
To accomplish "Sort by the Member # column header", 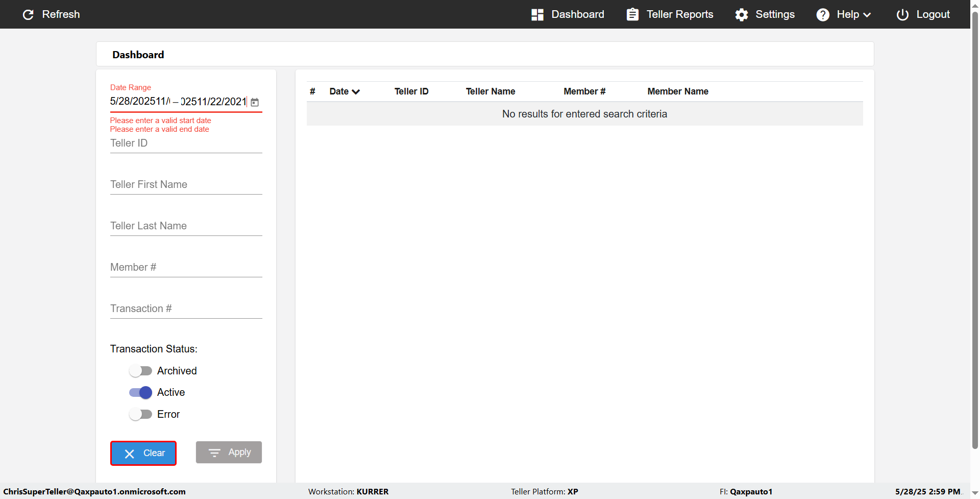I will pos(584,91).
